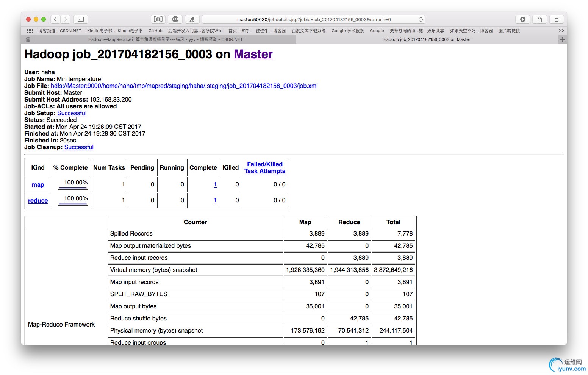Select the Spilled Records counter row label
Image resolution: width=588 pixels, height=375 pixels.
tap(131, 234)
